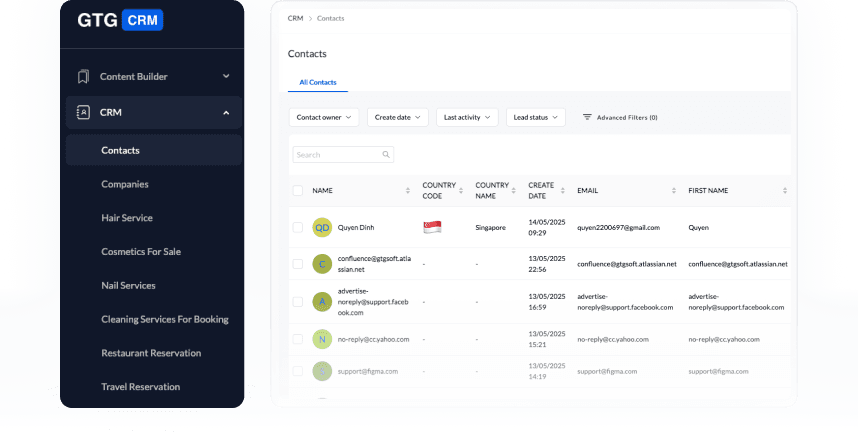Check the advertise-noreply row checkbox
Viewport: 858px width, 432px height.
pos(298,302)
